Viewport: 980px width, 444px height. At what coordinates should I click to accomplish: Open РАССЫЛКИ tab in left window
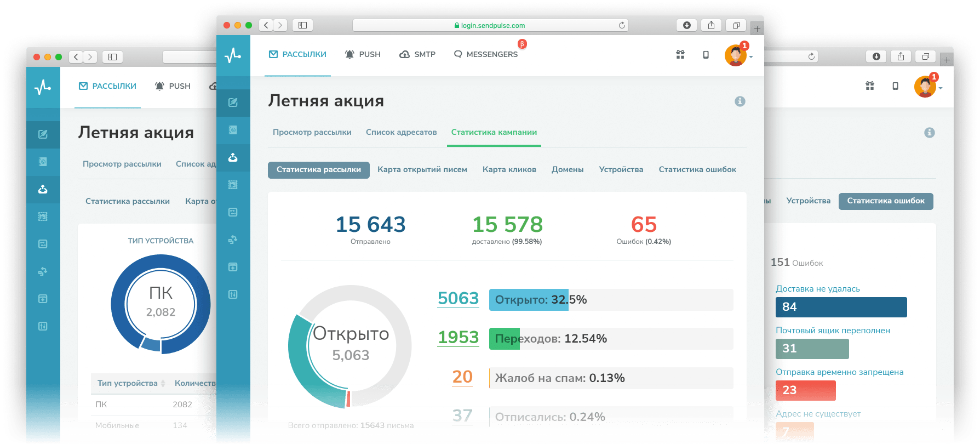point(108,86)
